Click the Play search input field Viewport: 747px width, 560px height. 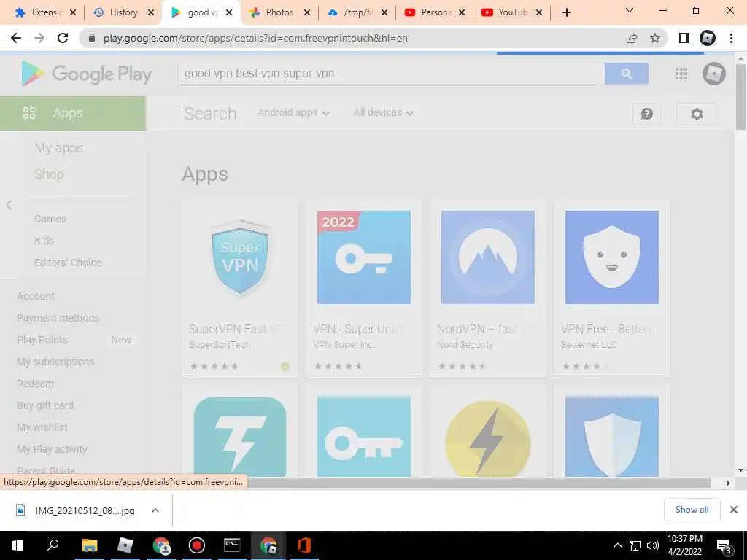392,74
